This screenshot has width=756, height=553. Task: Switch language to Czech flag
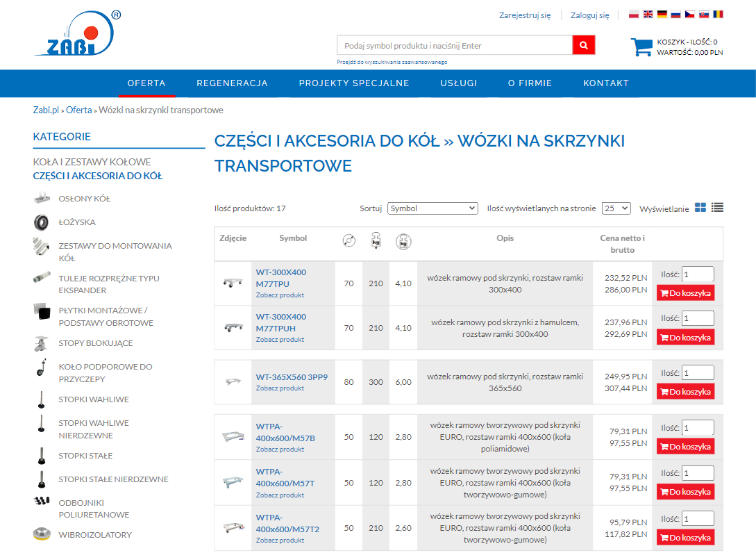690,14
